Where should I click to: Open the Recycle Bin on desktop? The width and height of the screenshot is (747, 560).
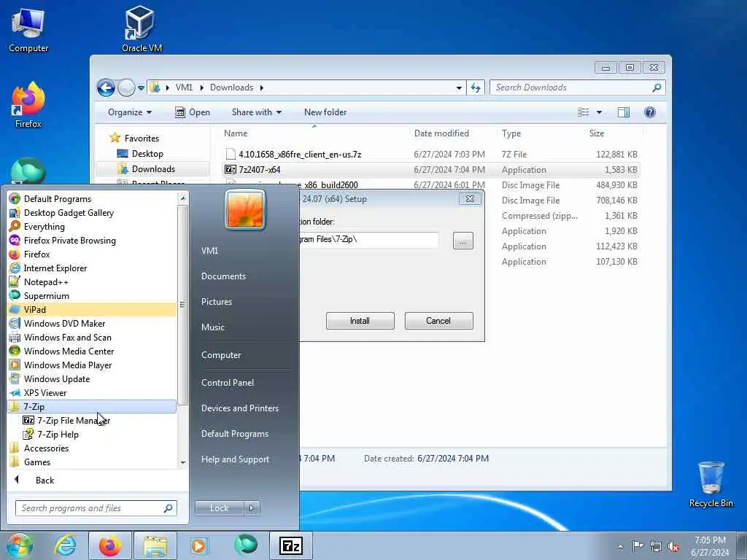711,484
